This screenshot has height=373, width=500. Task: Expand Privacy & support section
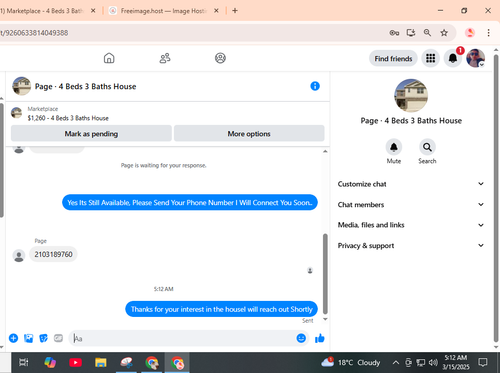[411, 246]
